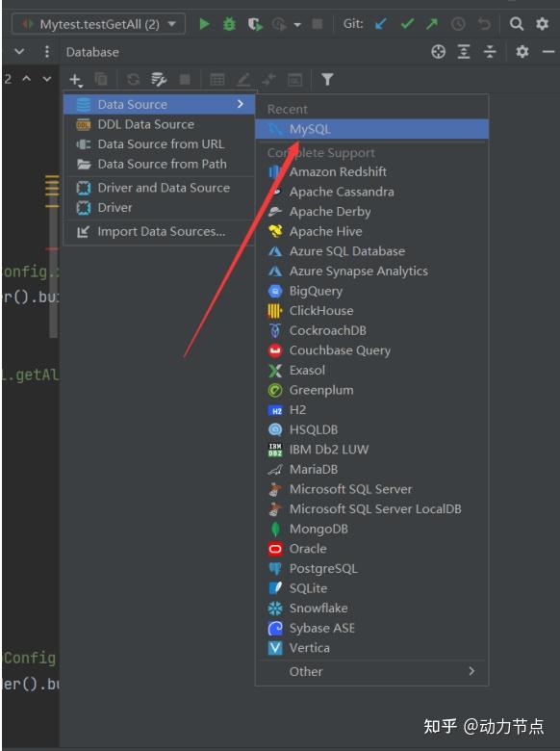This screenshot has height=751, width=560.
Task: Select MySQL under Recent
Action: 372,129
